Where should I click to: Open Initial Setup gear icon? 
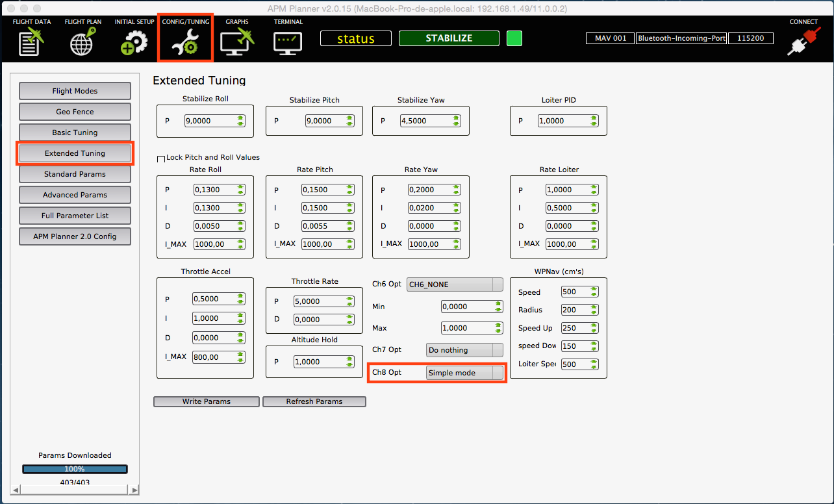click(134, 43)
